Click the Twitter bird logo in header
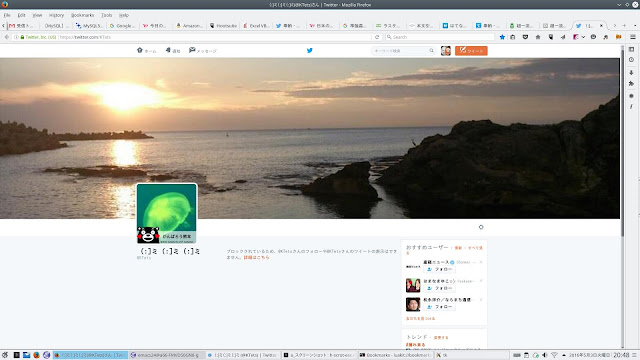640x360 pixels. pos(310,51)
